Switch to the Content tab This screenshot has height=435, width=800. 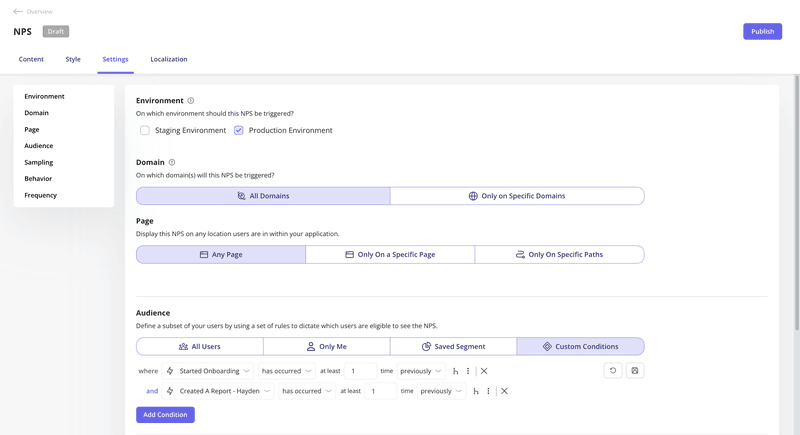[31, 59]
